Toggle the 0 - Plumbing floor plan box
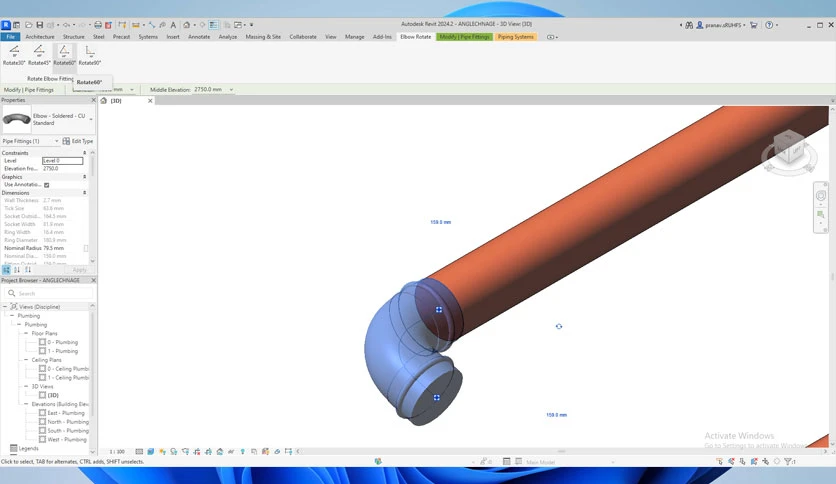The width and height of the screenshot is (836, 484). click(x=43, y=342)
